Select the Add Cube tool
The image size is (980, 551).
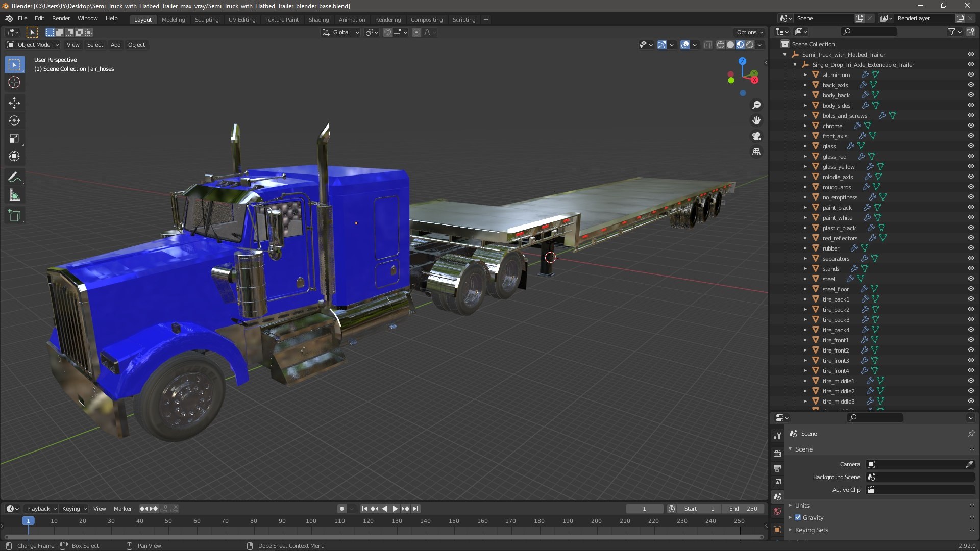click(x=14, y=216)
